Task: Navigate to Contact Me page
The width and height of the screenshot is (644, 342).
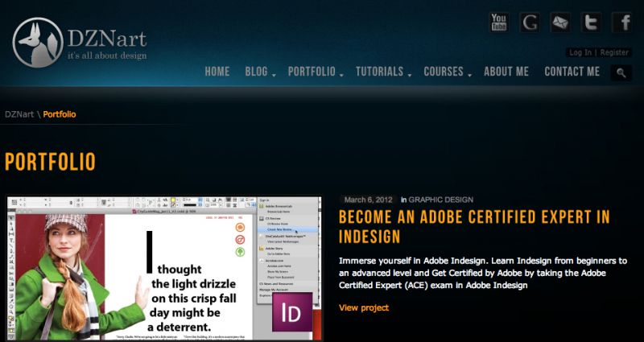Action: (x=572, y=72)
